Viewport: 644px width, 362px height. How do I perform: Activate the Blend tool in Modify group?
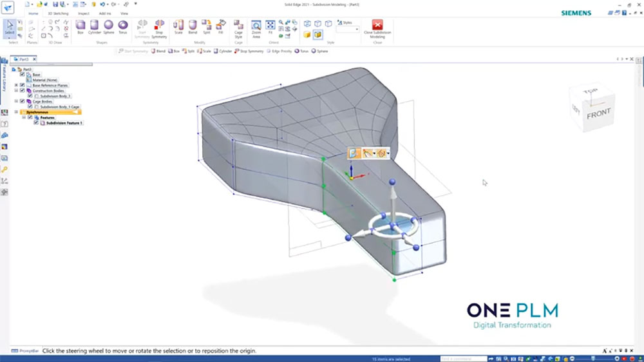(193, 27)
